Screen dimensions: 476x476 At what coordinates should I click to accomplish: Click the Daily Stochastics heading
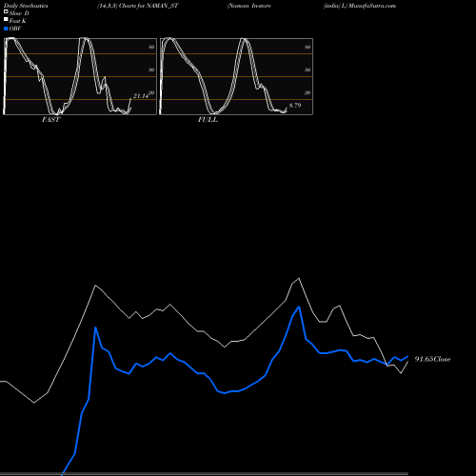point(26,6)
